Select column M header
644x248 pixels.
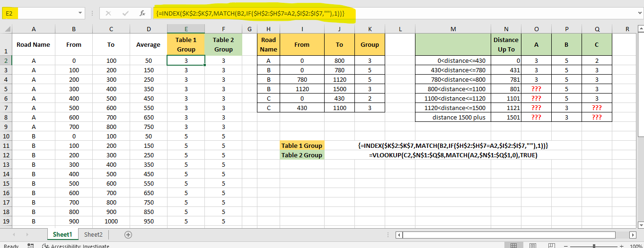(x=453, y=29)
